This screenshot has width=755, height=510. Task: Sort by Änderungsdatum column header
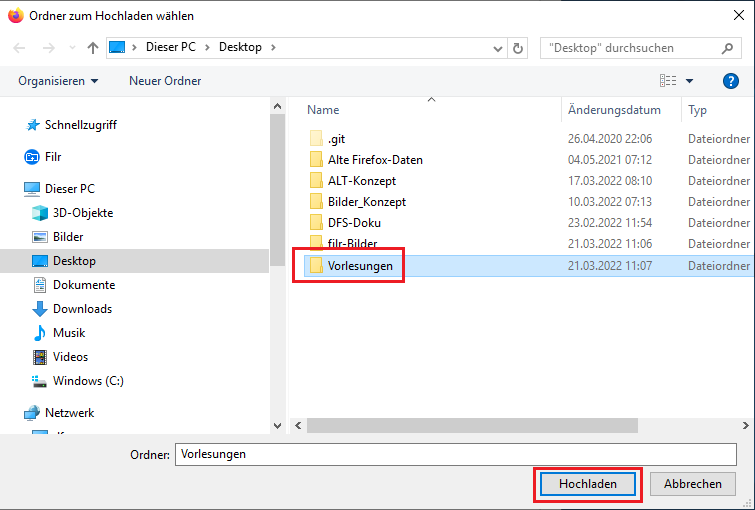tap(614, 110)
